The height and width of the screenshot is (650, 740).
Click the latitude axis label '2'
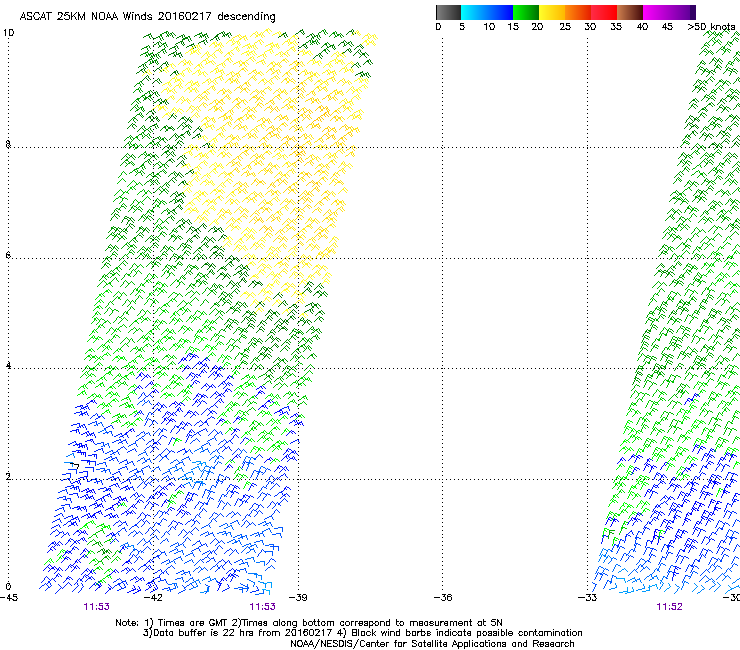click(8, 476)
